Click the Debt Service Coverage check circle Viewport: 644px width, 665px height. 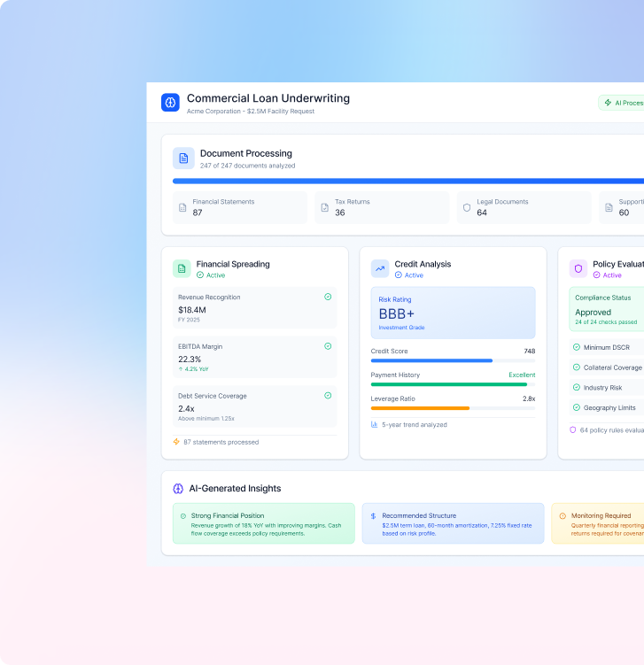coord(328,396)
